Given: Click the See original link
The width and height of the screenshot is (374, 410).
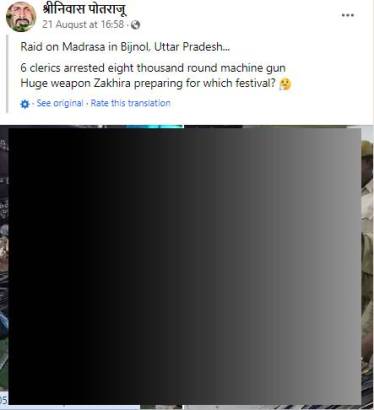Looking at the screenshot, I should click(60, 103).
